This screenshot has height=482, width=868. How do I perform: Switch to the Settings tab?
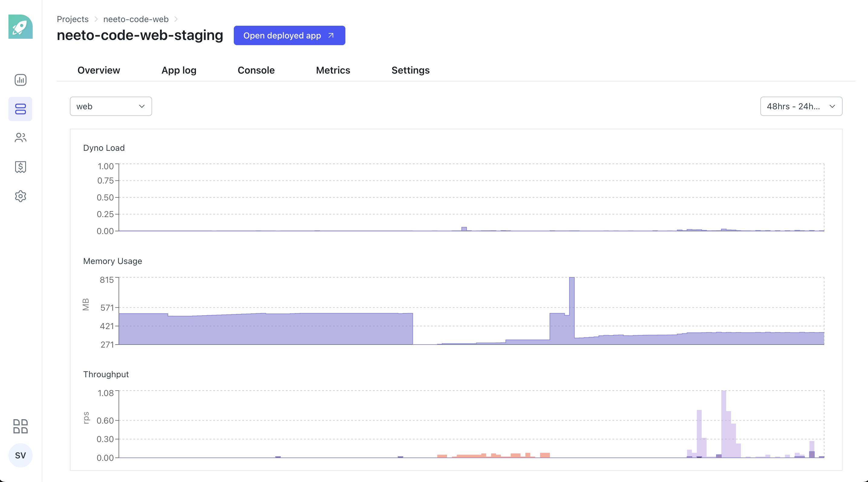tap(410, 70)
